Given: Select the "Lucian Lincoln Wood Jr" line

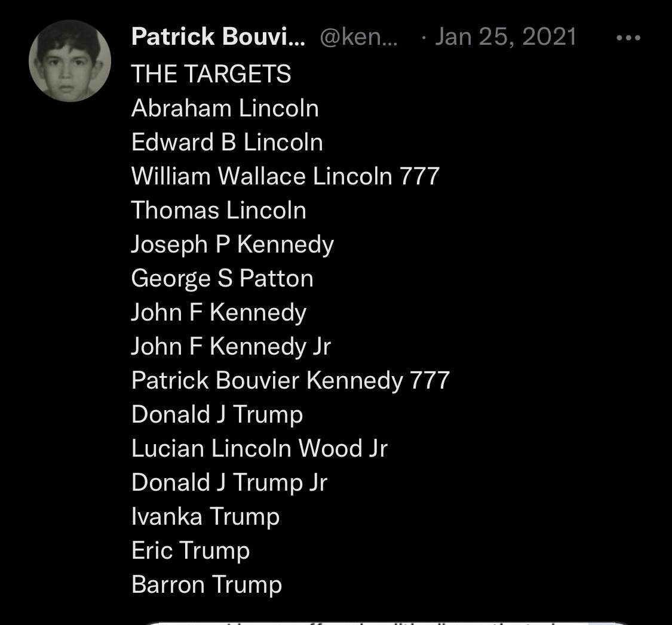Looking at the screenshot, I should pos(259,448).
